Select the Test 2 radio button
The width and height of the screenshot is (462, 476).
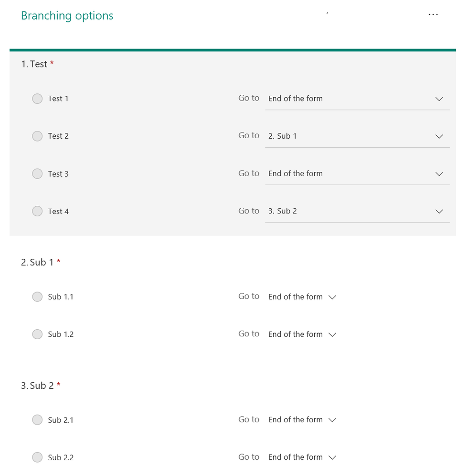point(37,136)
